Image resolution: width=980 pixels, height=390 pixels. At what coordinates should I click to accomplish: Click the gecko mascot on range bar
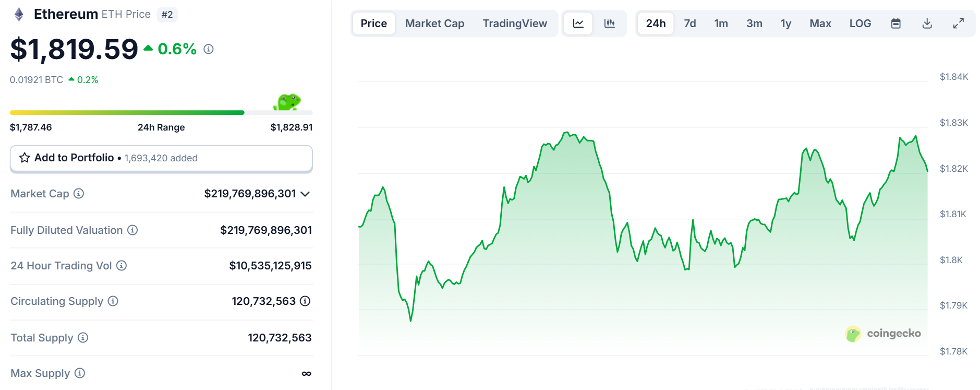pyautogui.click(x=287, y=102)
